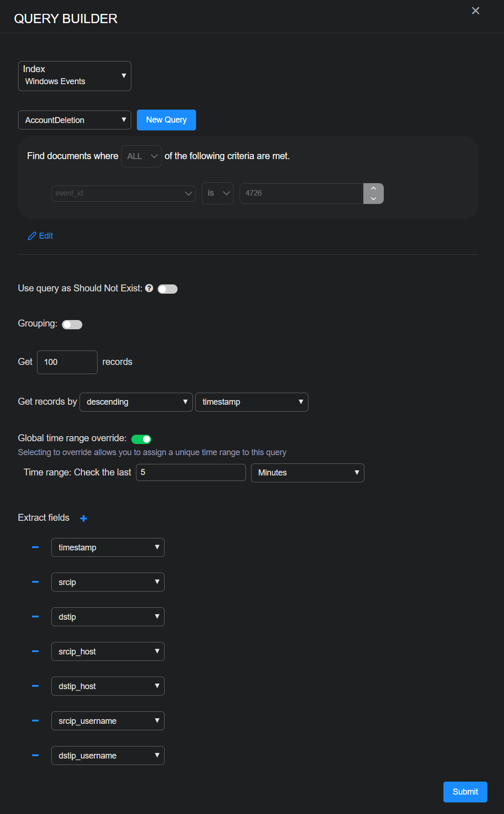Click the records count input field
Image resolution: width=504 pixels, height=814 pixels.
click(67, 362)
